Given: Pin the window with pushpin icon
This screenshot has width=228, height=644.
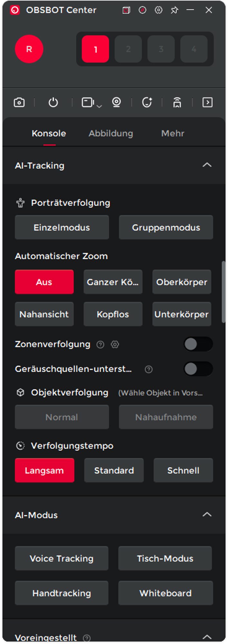Looking at the screenshot, I should (x=174, y=10).
